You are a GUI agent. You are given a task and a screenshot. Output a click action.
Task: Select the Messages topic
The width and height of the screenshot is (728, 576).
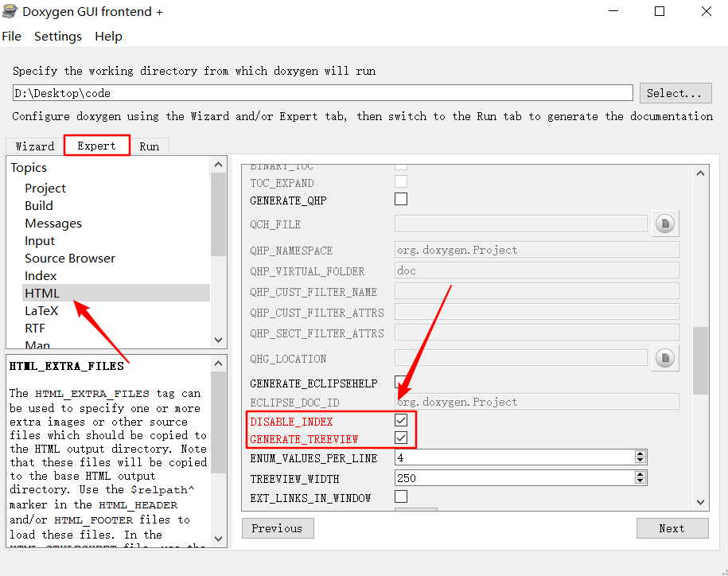(x=53, y=224)
